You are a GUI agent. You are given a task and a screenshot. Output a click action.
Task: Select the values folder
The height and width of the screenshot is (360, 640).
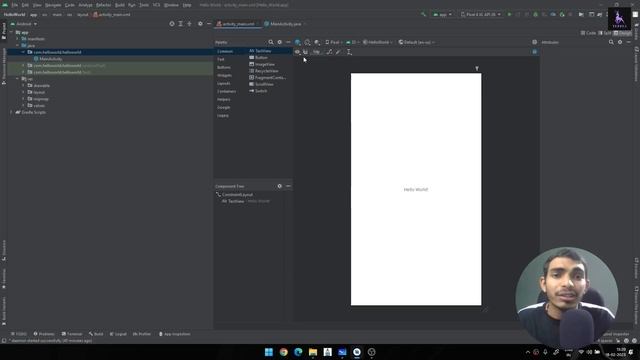(39, 106)
